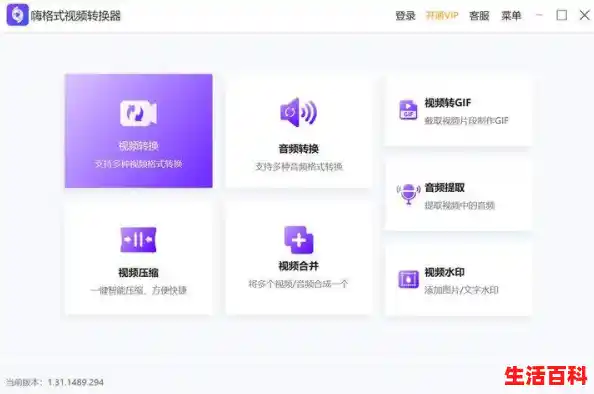Click the 音频转换 title label
Image resolution: width=594 pixels, height=394 pixels.
[x=299, y=149]
